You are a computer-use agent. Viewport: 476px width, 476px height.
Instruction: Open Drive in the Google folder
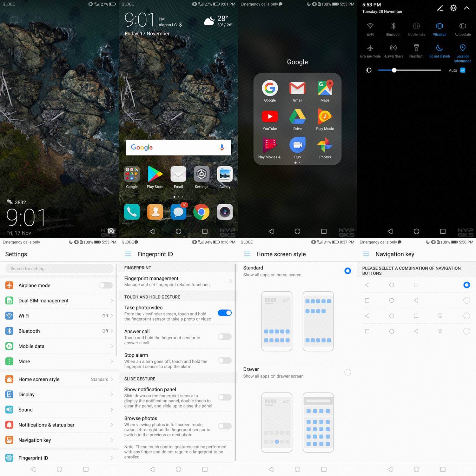[297, 116]
